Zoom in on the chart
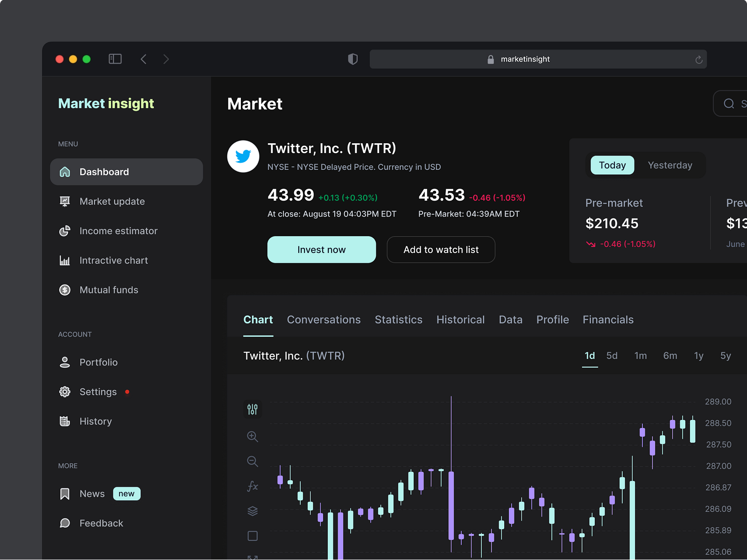 (x=253, y=436)
